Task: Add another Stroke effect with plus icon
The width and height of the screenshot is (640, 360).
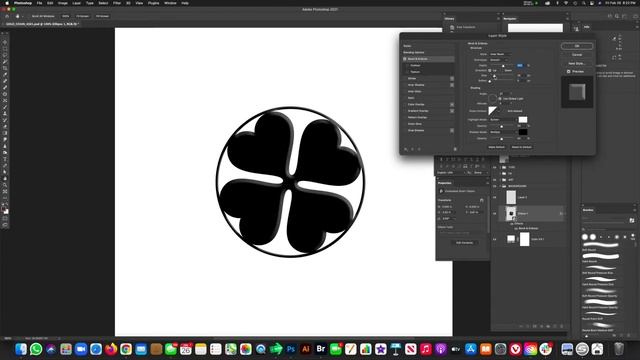Action: 452,78
